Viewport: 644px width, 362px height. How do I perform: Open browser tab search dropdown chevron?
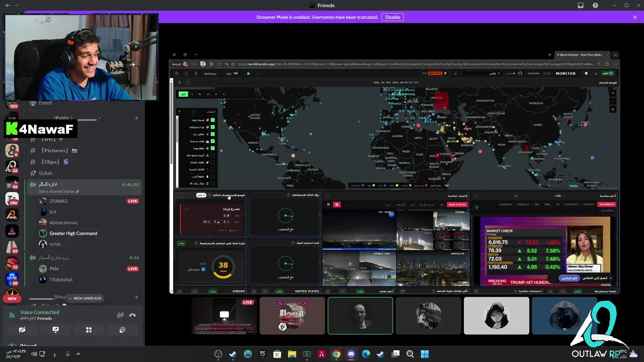point(615,54)
